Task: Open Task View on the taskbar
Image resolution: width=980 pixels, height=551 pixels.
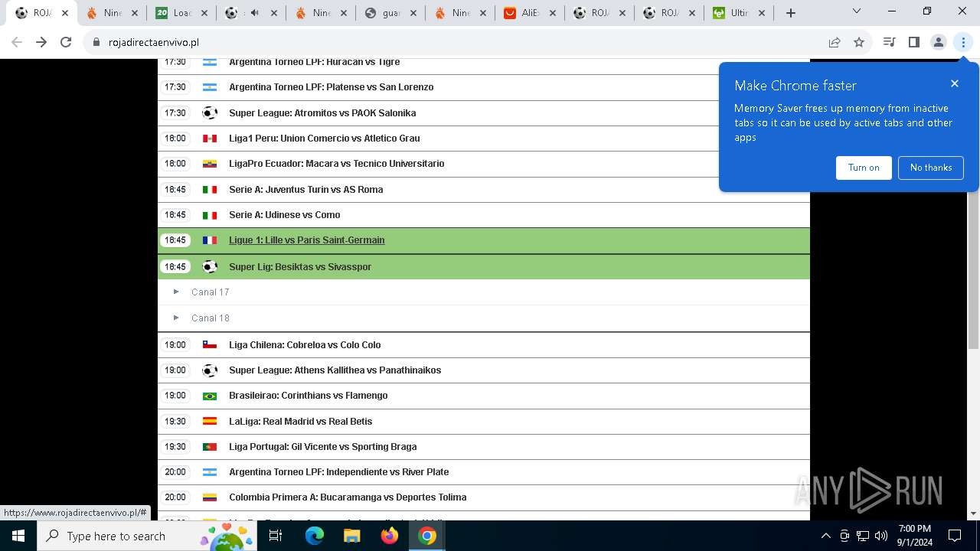Action: pyautogui.click(x=276, y=536)
